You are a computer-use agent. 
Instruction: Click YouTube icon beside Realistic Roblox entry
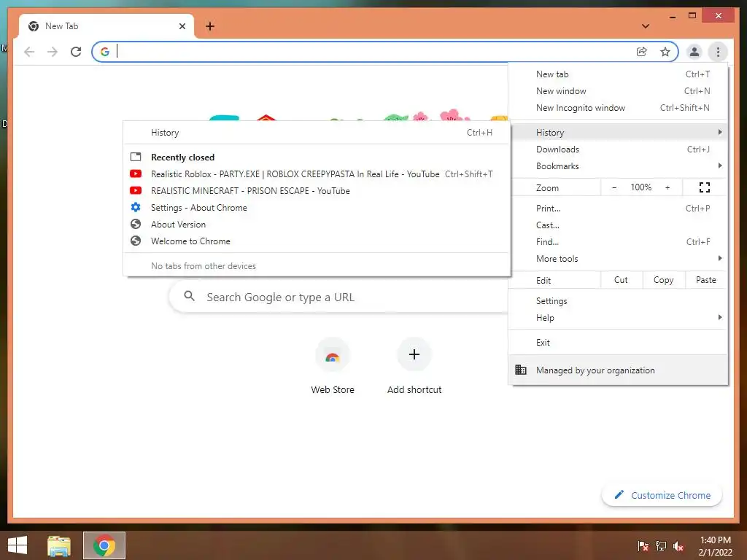click(136, 174)
